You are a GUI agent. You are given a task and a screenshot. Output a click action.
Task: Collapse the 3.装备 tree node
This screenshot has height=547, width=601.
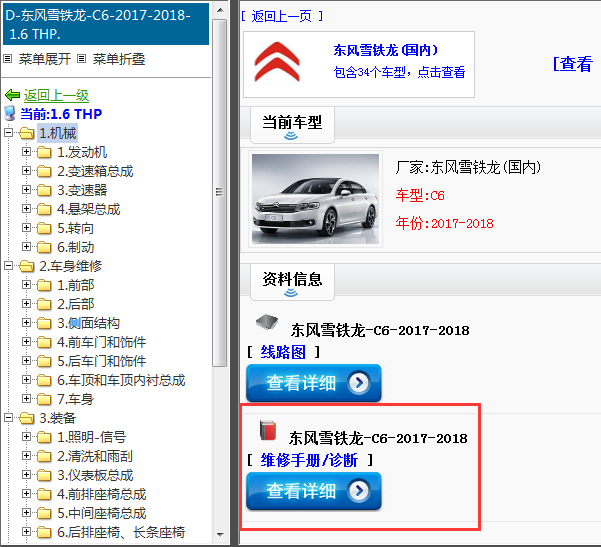8,418
